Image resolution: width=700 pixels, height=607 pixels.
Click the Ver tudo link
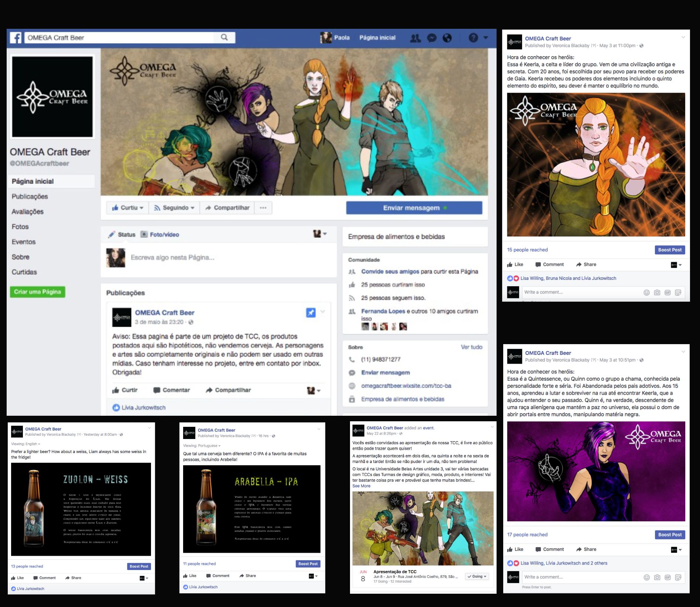(x=471, y=347)
